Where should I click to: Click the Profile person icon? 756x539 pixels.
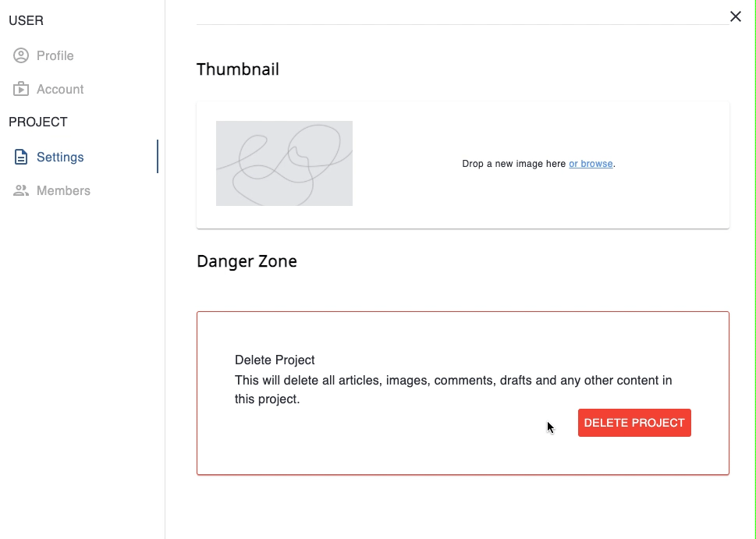[21, 55]
